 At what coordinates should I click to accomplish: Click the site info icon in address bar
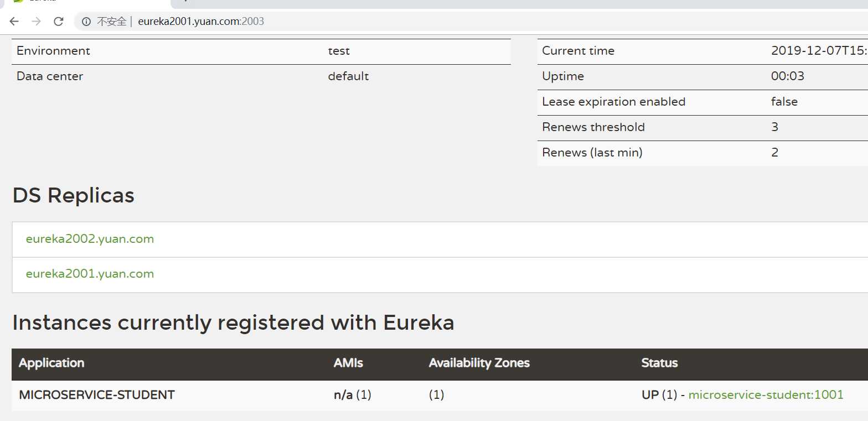click(86, 22)
